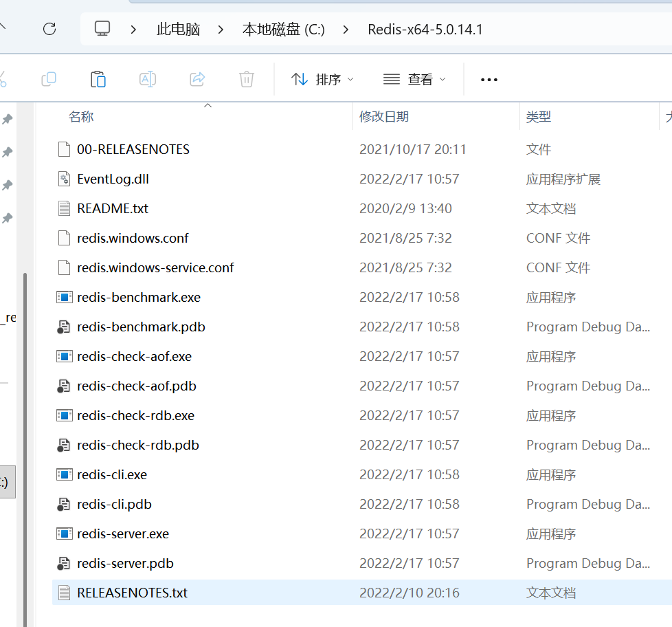Sort by the 名称 column header

point(81,117)
